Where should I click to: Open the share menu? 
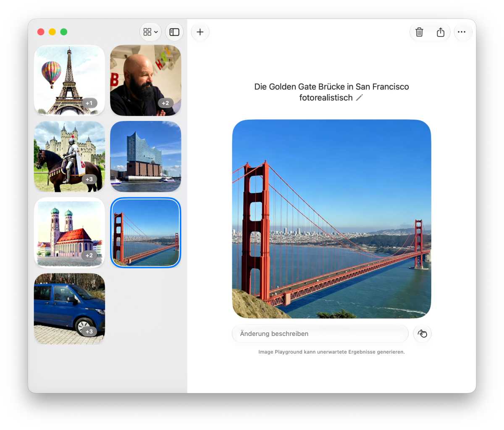pyautogui.click(x=441, y=32)
